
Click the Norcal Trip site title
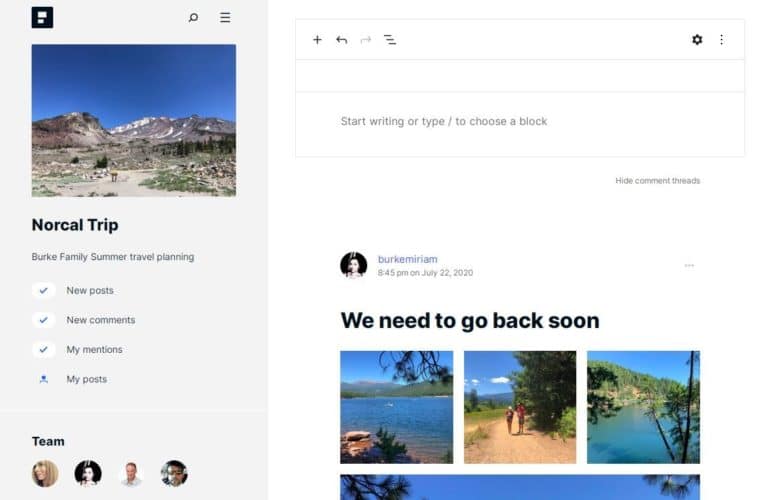75,225
